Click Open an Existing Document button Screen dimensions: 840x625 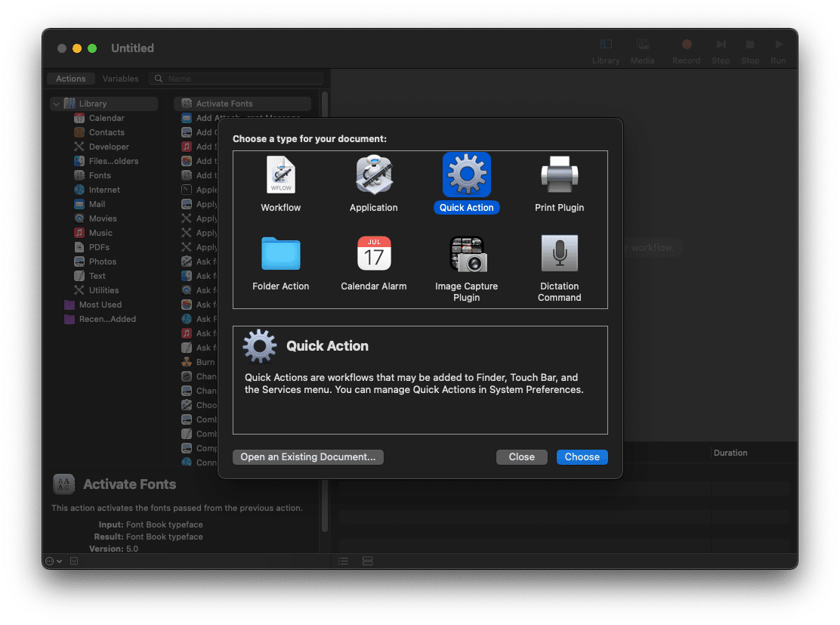coord(308,456)
